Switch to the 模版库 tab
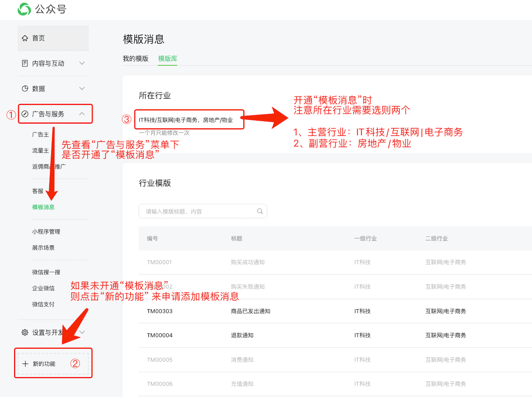Image resolution: width=532 pixels, height=397 pixels. pos(168,59)
